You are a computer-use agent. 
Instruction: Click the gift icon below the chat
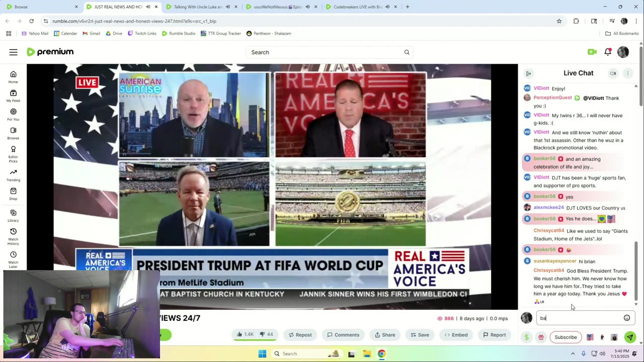[x=541, y=337]
